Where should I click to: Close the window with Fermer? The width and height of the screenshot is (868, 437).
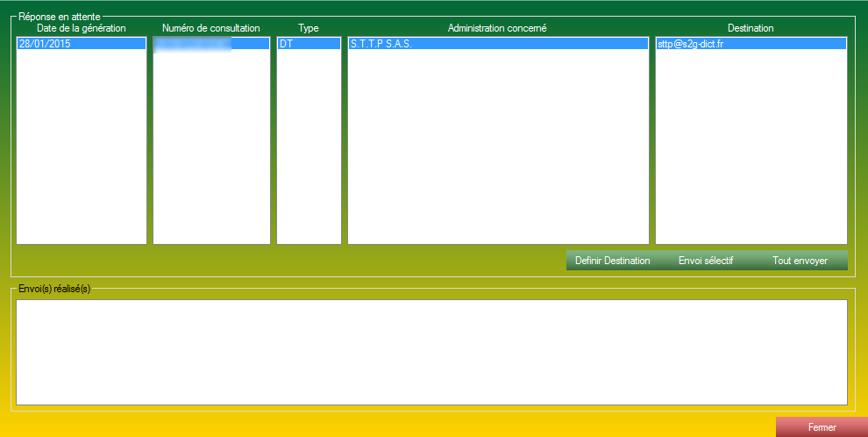[x=822, y=427]
